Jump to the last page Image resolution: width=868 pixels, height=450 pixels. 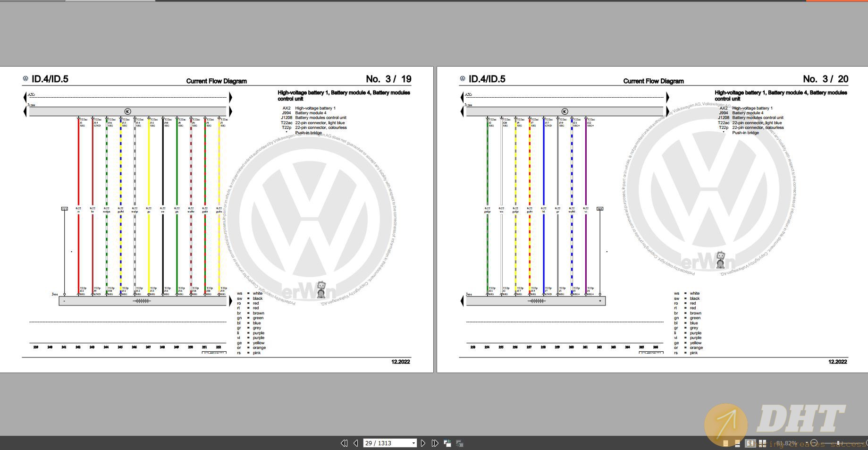pos(435,443)
